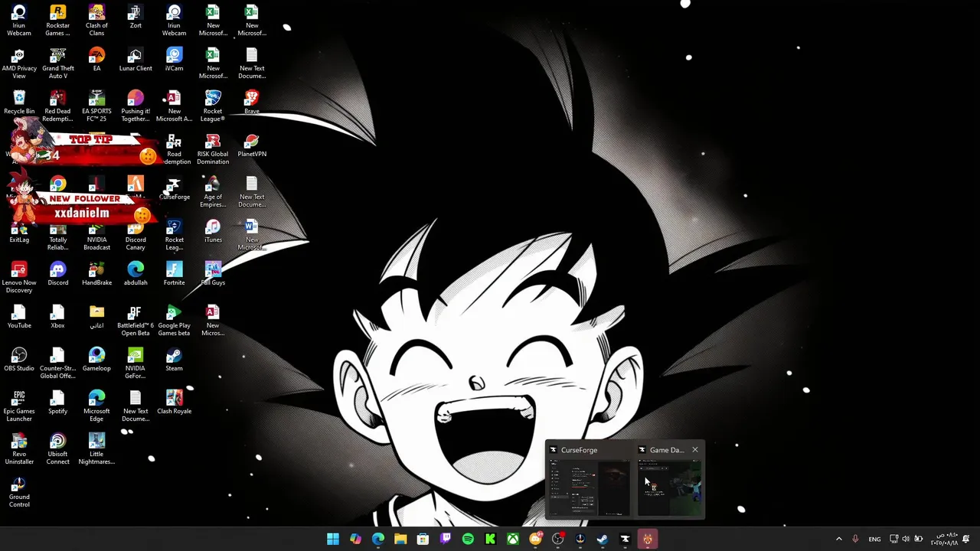980x551 pixels.
Task: Open the Rockstar Games desktop shortcut
Action: pos(57,21)
